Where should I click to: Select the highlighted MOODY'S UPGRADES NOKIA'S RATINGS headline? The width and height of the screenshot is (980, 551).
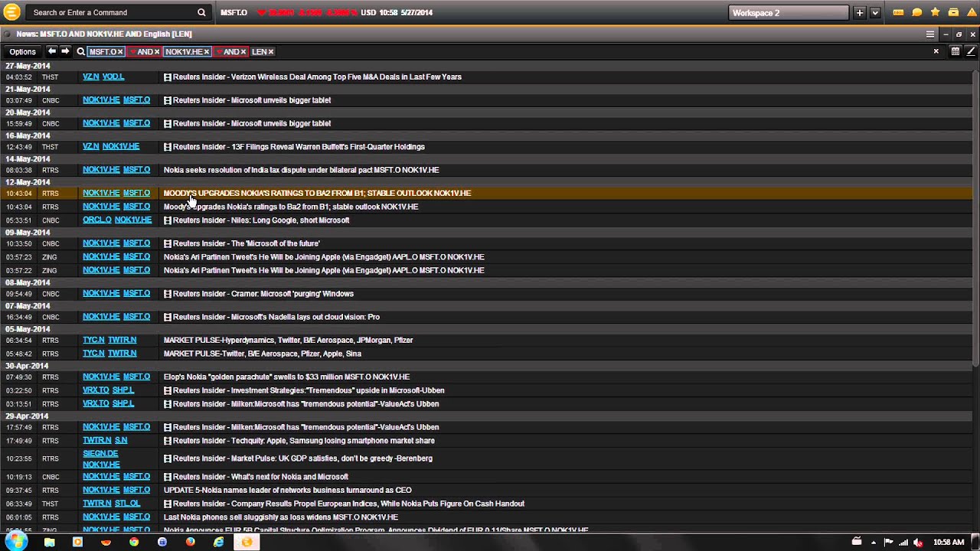(317, 193)
